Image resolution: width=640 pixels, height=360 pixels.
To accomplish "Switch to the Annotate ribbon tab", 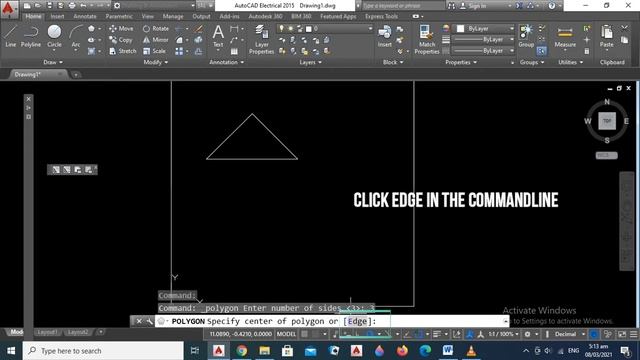I will [x=84, y=16].
